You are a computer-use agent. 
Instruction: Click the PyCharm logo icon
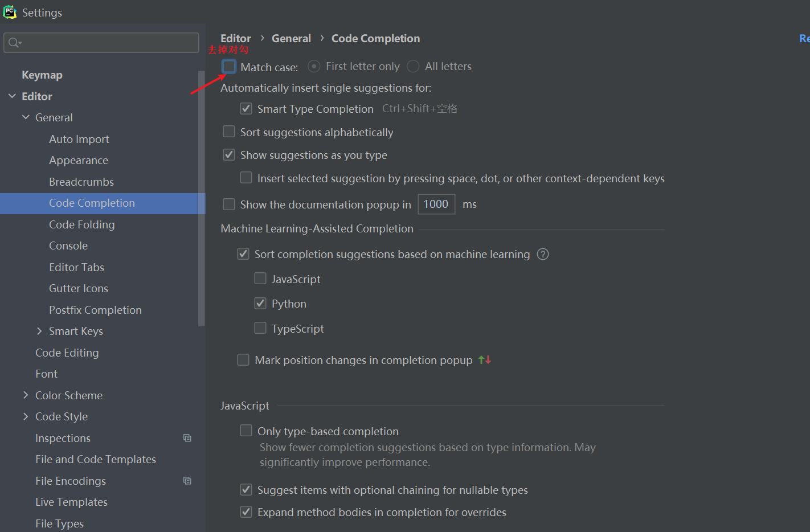coord(10,12)
